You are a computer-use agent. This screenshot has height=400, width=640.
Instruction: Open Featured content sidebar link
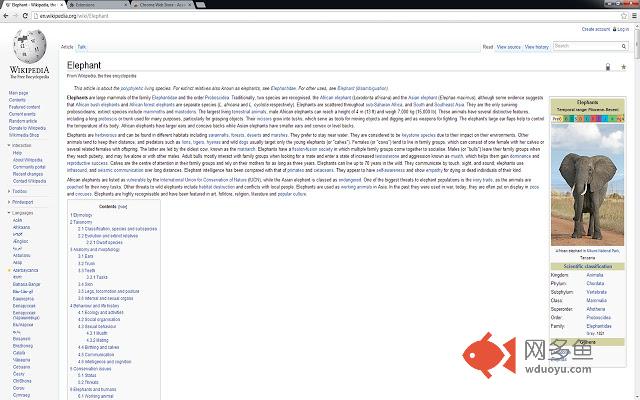(x=24, y=107)
